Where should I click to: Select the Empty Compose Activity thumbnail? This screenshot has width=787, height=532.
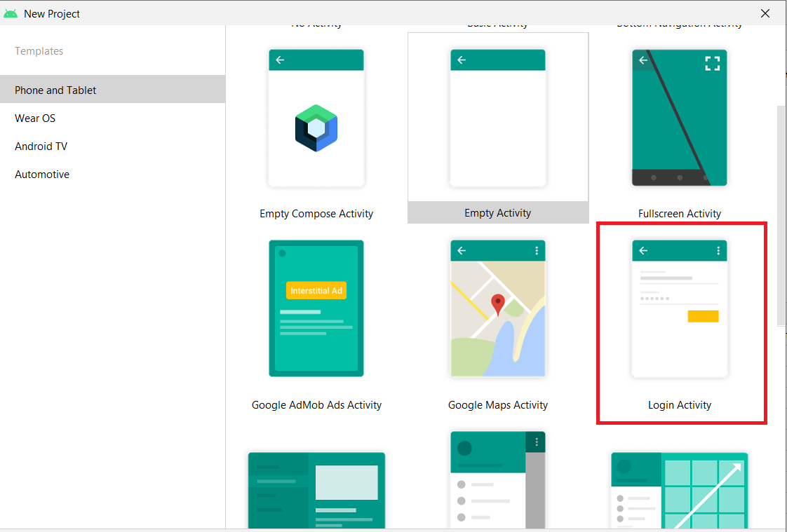click(x=316, y=118)
